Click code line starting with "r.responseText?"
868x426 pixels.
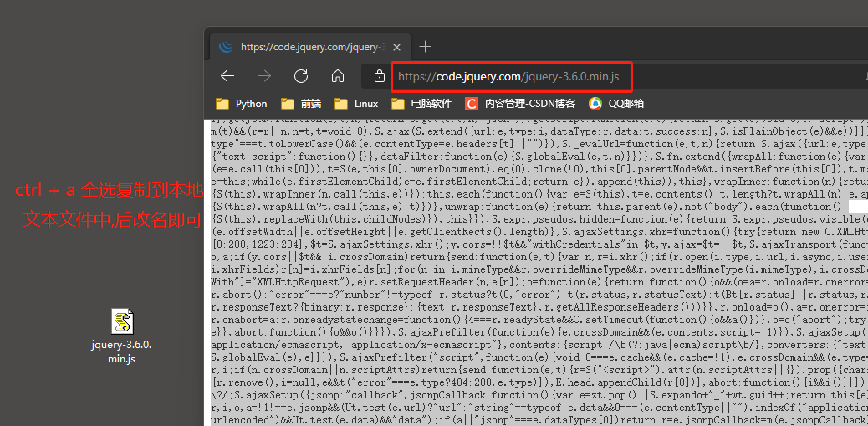click(x=539, y=307)
